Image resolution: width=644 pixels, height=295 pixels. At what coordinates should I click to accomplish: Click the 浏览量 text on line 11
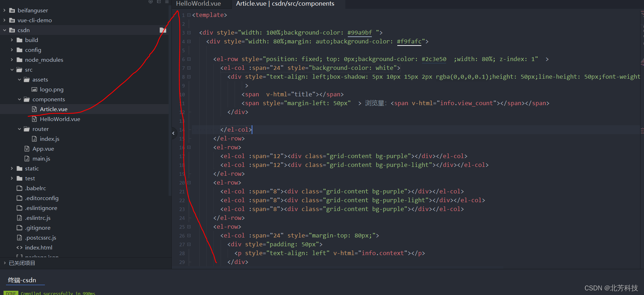376,103
